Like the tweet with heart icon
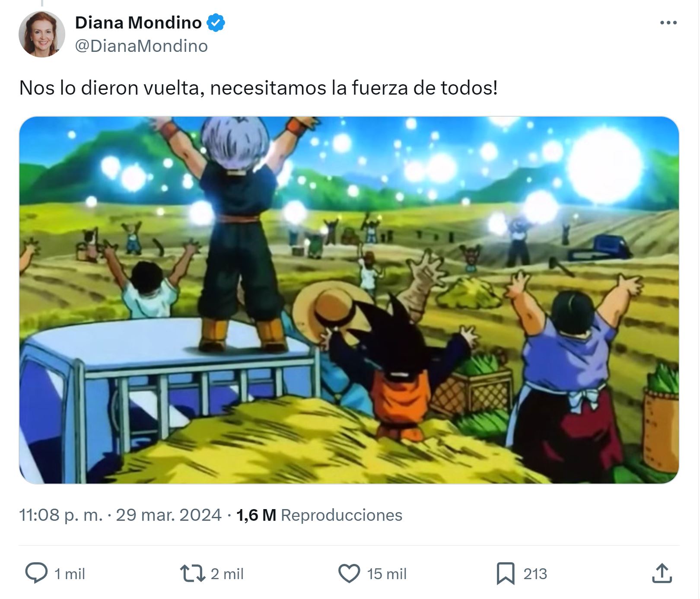The height and width of the screenshot is (599, 700). tap(349, 574)
